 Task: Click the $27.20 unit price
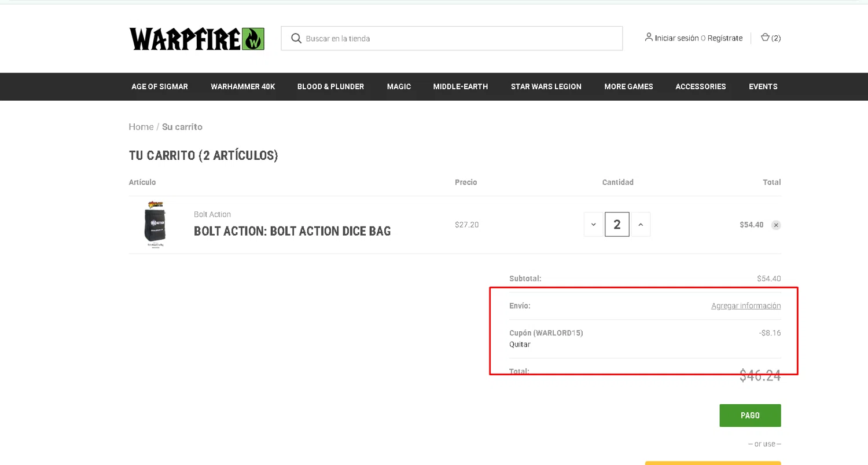click(x=467, y=225)
